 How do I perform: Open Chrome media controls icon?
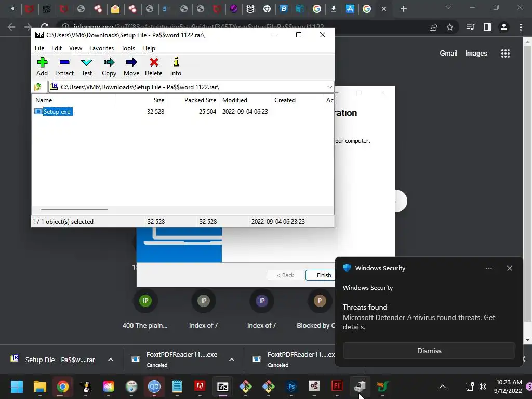[x=470, y=27]
